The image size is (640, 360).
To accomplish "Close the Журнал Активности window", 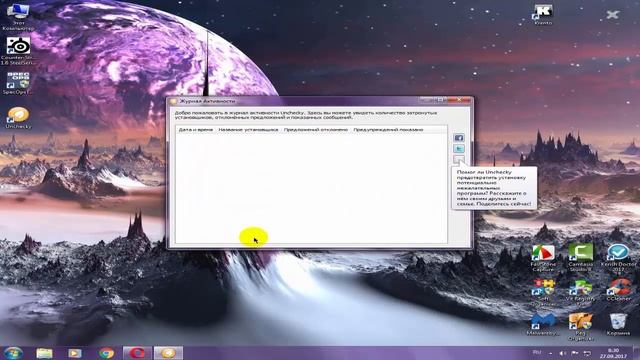I will [x=459, y=100].
